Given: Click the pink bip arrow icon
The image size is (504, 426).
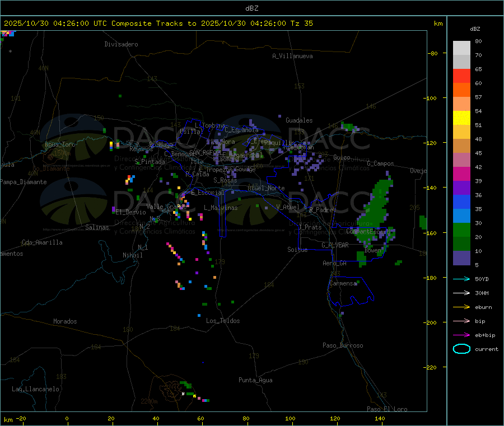Looking at the screenshot, I should click(x=461, y=321).
